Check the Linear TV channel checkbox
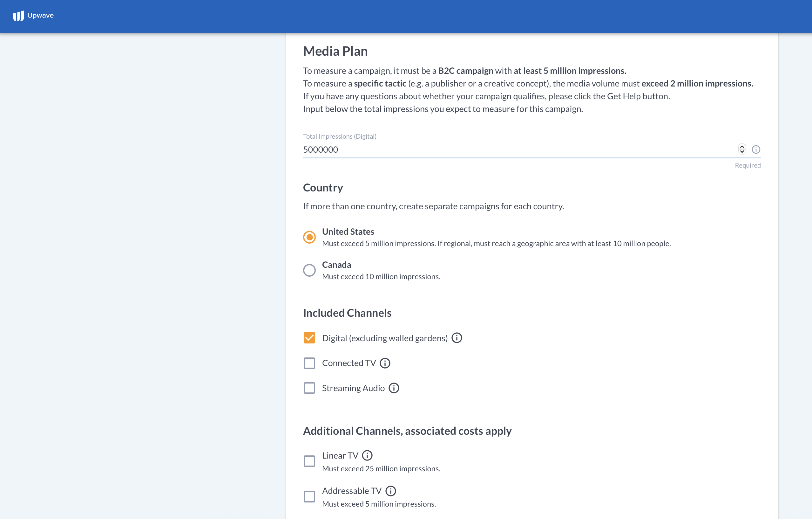 pyautogui.click(x=309, y=461)
